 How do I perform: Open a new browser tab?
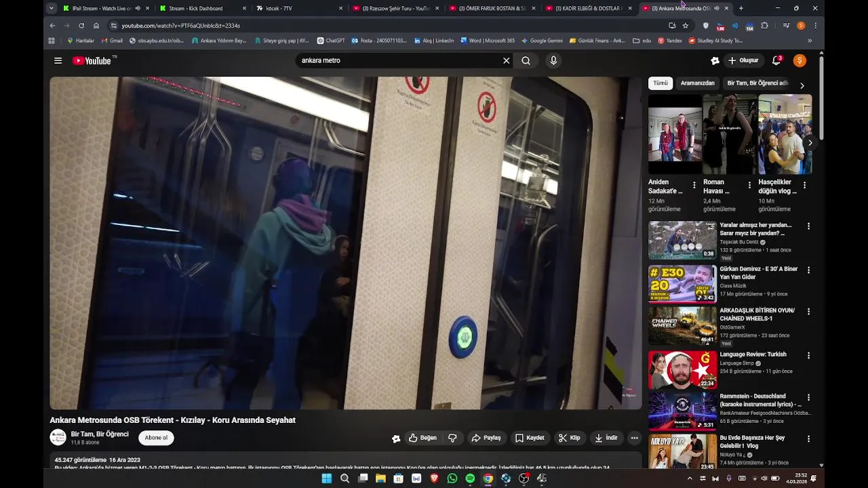pos(741,8)
